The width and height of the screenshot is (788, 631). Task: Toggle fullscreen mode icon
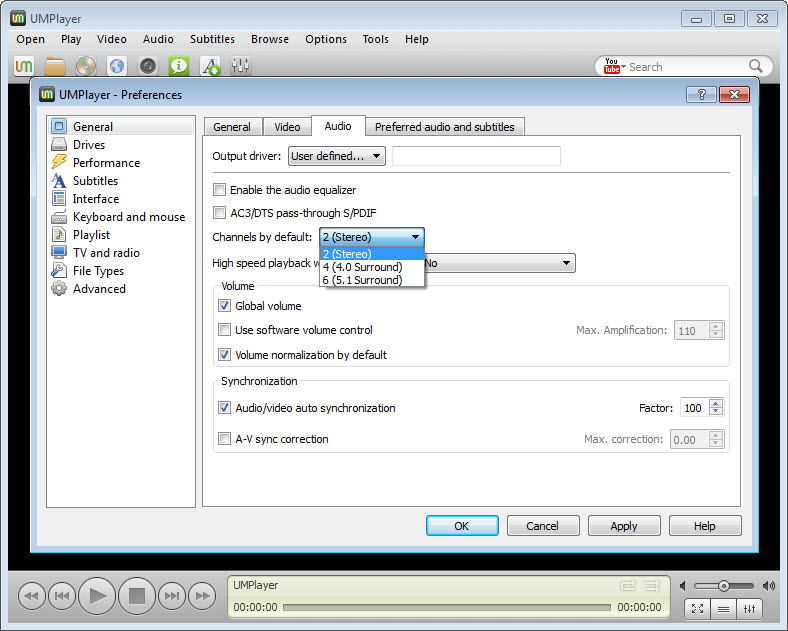click(698, 609)
